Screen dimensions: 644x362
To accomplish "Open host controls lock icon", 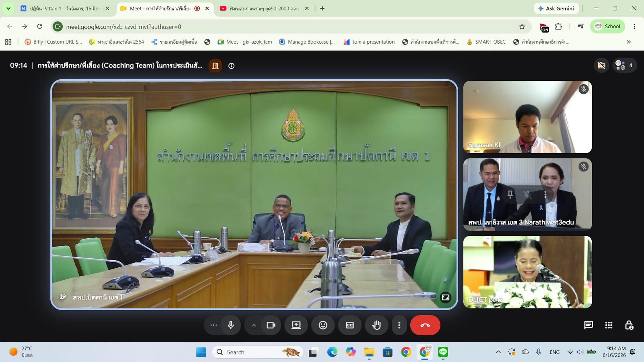I will [629, 325].
